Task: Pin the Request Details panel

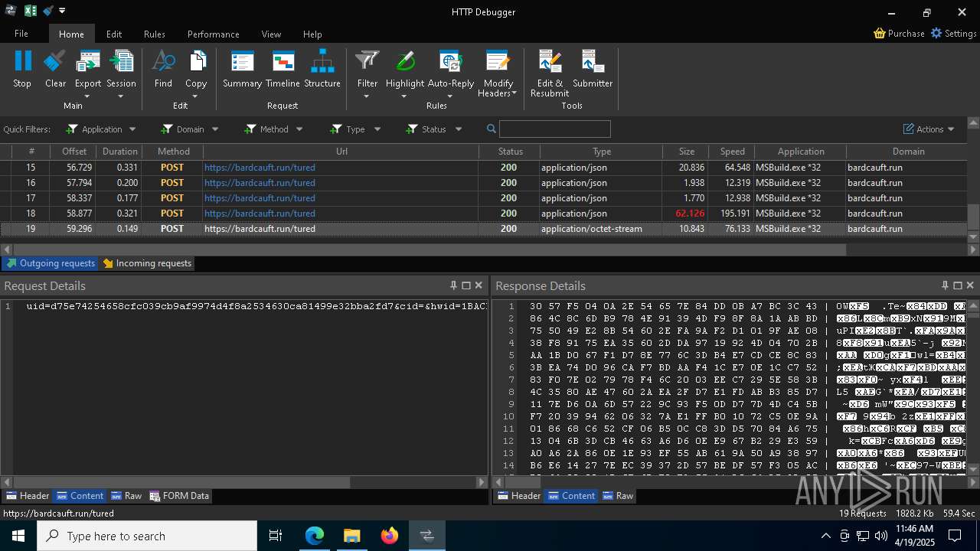Action: [x=453, y=285]
